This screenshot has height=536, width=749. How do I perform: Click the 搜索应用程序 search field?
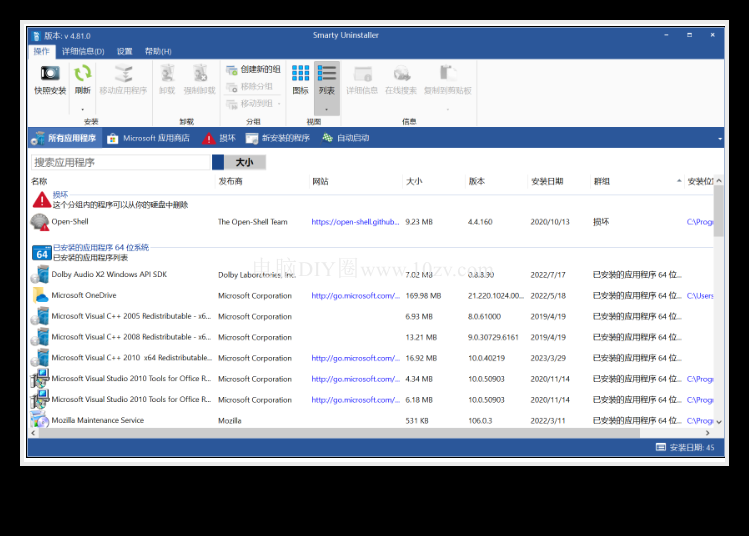(120, 162)
